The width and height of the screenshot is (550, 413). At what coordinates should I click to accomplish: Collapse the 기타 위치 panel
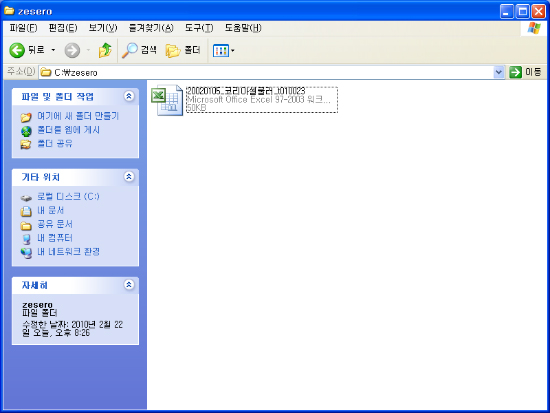tap(129, 176)
